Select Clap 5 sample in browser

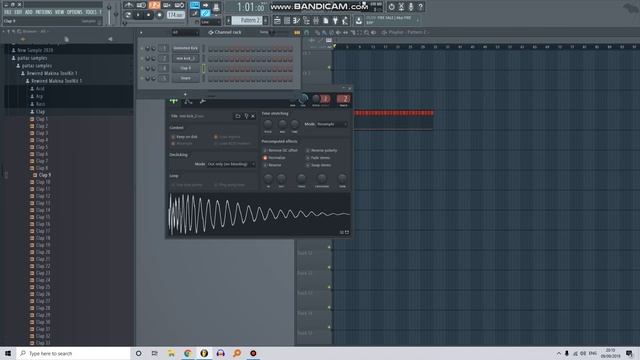[41, 147]
